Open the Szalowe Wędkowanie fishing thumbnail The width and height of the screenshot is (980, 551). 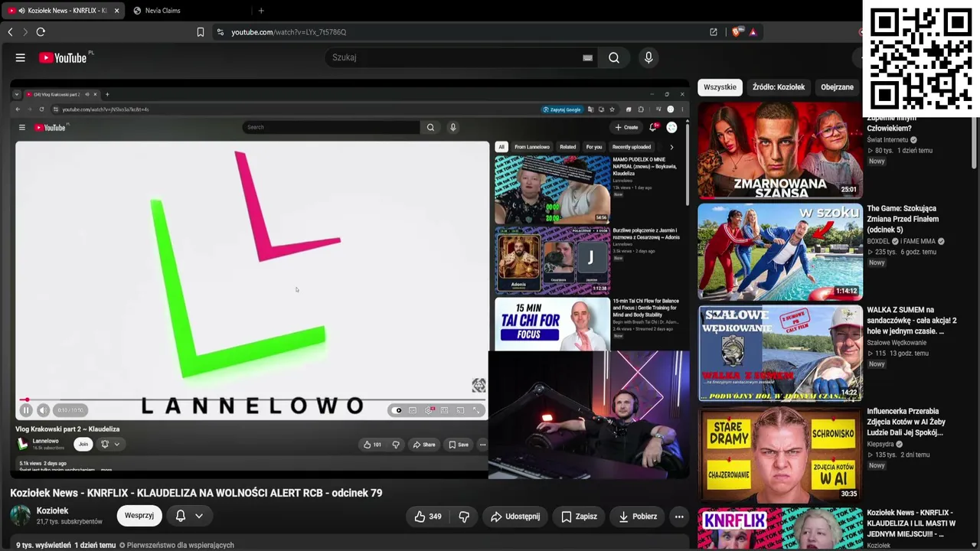(x=779, y=353)
